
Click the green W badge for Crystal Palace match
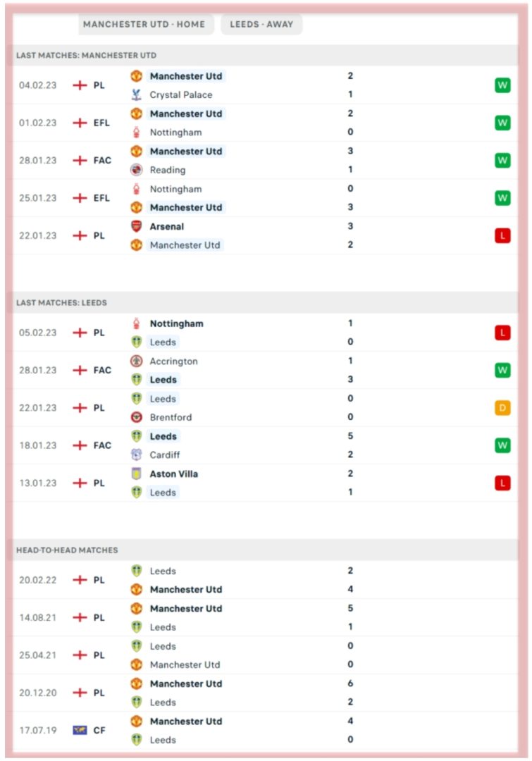(x=502, y=85)
